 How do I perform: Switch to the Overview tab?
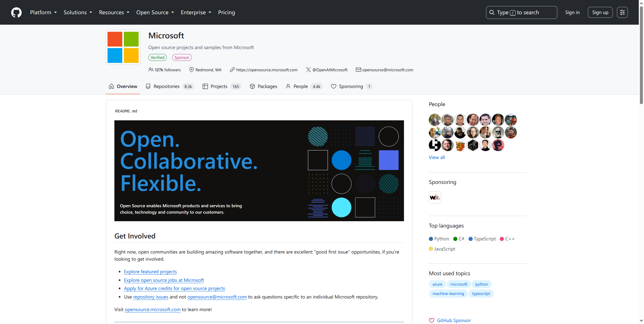(123, 86)
